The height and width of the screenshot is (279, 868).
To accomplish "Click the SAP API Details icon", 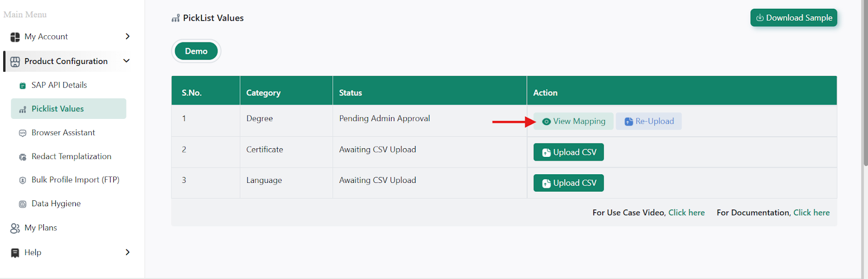I will click(23, 86).
